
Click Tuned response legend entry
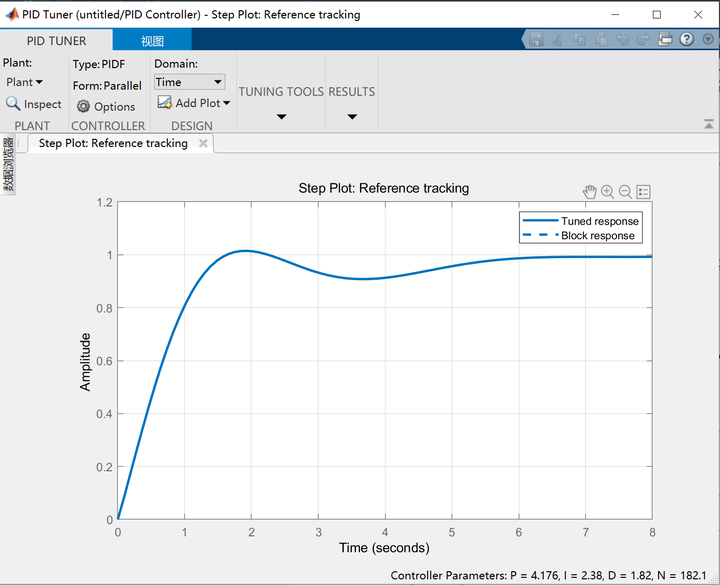coord(581,221)
